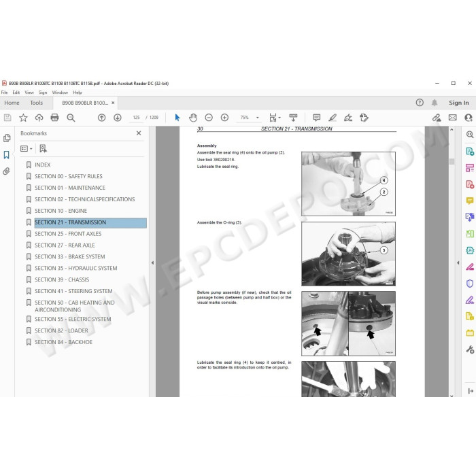Open the fit page options icon
Screen dimensions: 476x476
[275, 118]
